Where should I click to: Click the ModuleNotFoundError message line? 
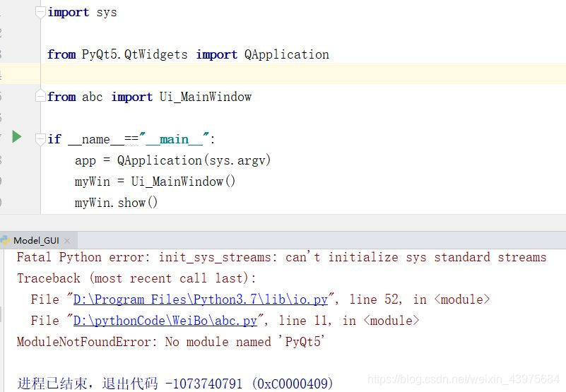pos(171,341)
